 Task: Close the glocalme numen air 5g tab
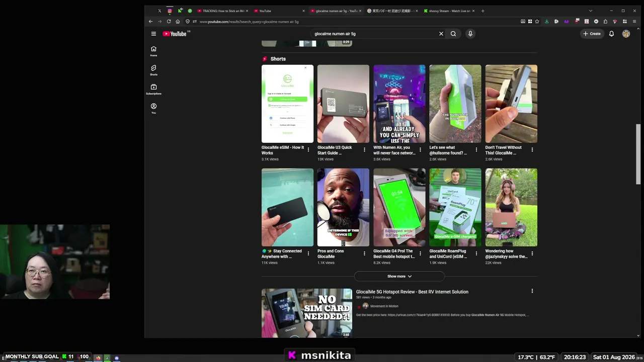[x=360, y=11]
